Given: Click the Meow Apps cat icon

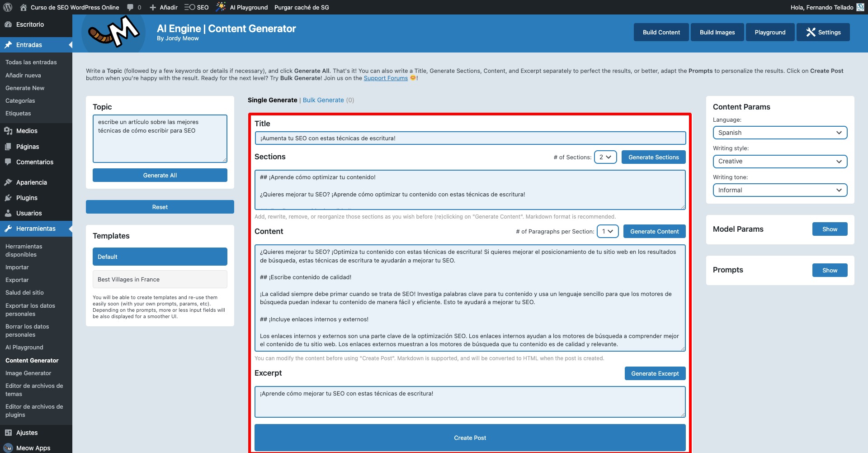Looking at the screenshot, I should click(x=8, y=448).
